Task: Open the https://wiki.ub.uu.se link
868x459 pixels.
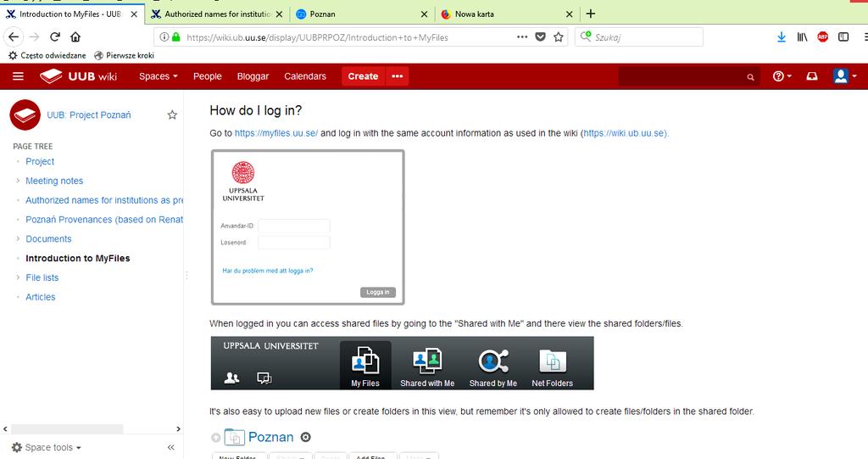Action: [625, 133]
